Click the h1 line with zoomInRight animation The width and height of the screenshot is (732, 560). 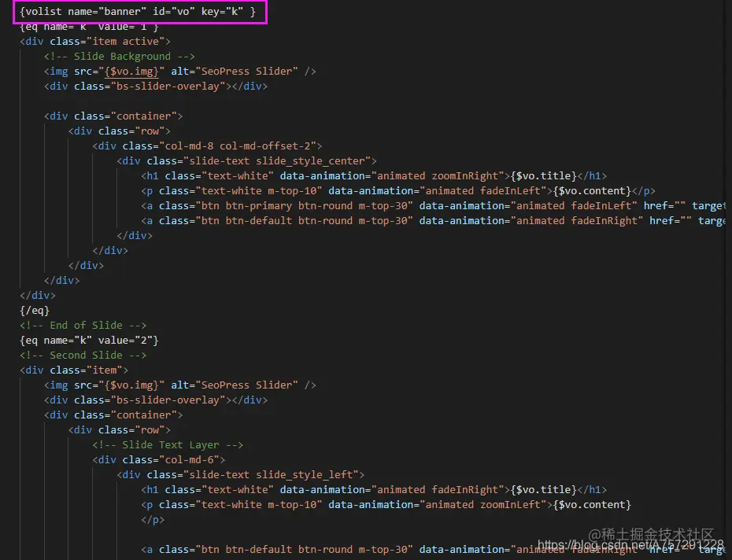point(374,176)
